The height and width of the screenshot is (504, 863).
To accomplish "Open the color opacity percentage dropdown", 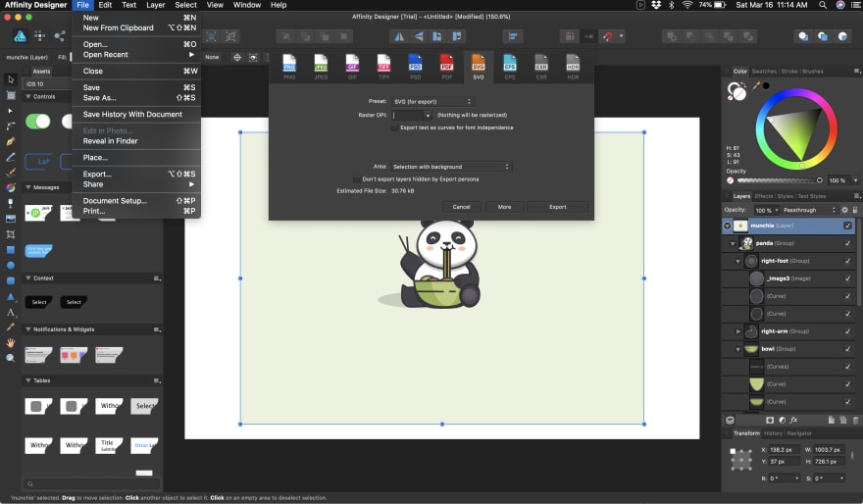I will (855, 180).
